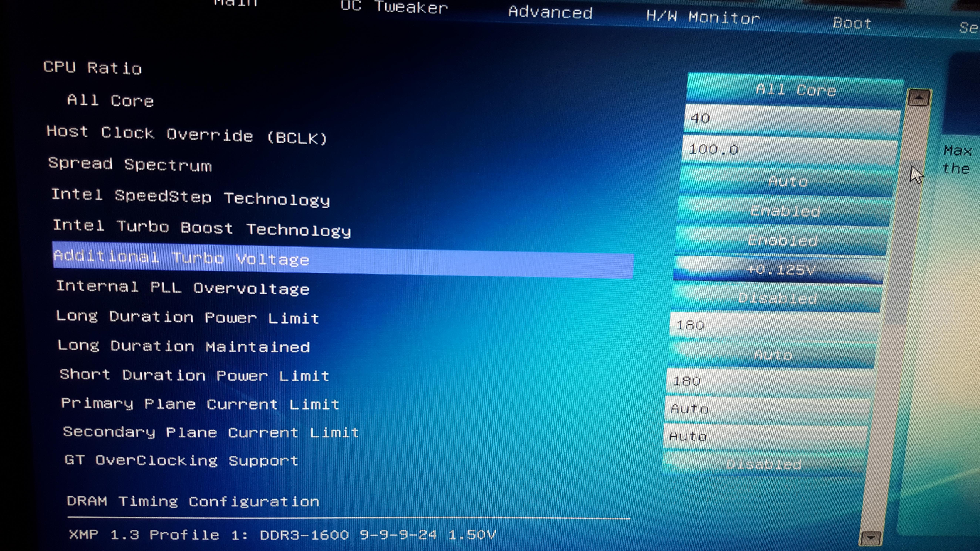980x551 pixels.
Task: Open the Additional Turbo Voltage +0.125V selector
Action: (x=780, y=270)
